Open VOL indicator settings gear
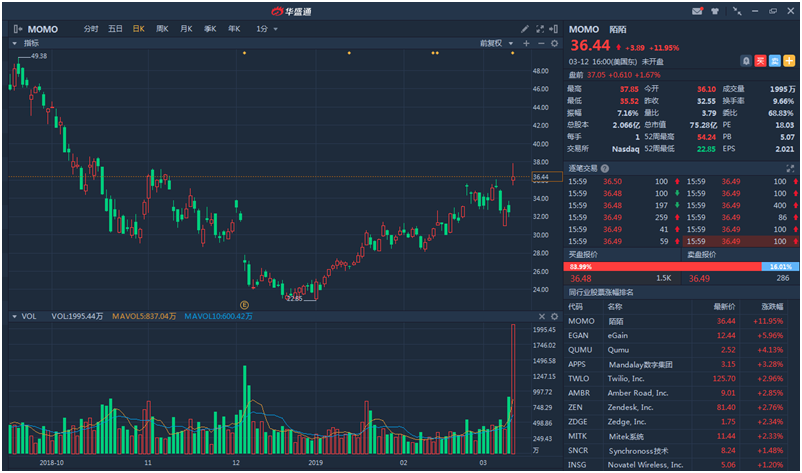This screenshot has height=473, width=802. click(x=554, y=316)
